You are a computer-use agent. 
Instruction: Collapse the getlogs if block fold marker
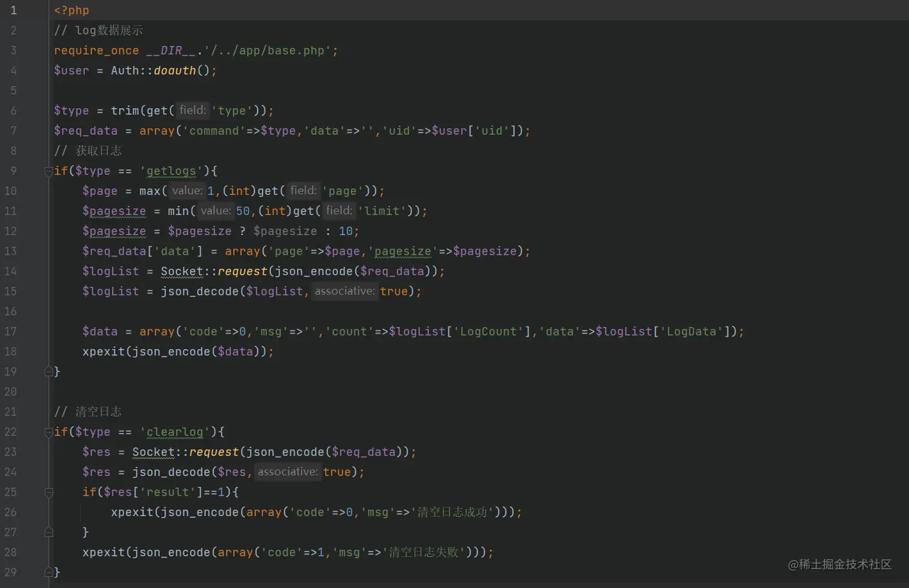point(49,171)
